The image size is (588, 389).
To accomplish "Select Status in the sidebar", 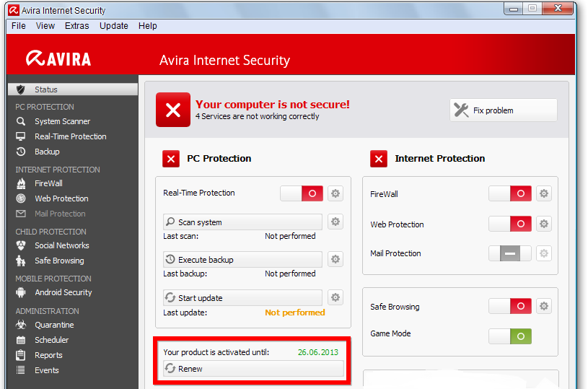I will [73, 89].
